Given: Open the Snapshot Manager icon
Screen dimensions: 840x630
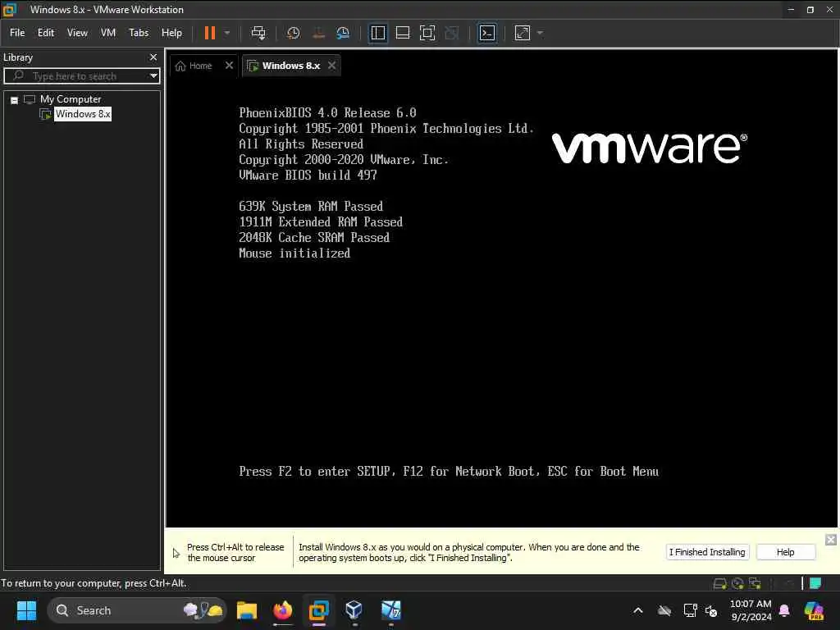Looking at the screenshot, I should (343, 33).
